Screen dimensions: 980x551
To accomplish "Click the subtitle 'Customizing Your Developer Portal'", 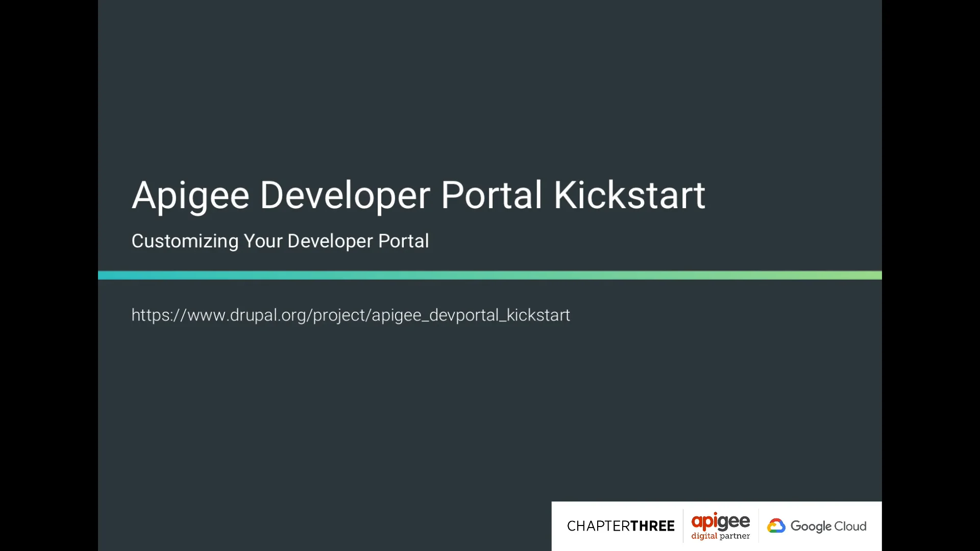I will click(280, 241).
